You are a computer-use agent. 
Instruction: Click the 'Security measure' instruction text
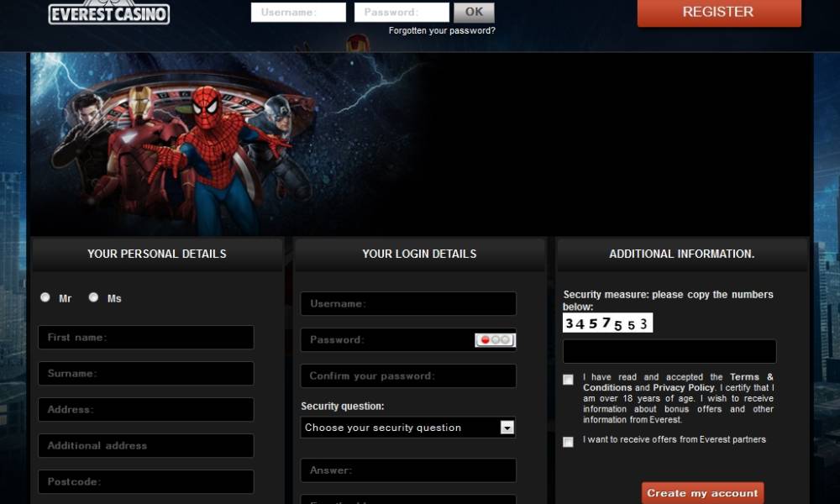tap(668, 301)
